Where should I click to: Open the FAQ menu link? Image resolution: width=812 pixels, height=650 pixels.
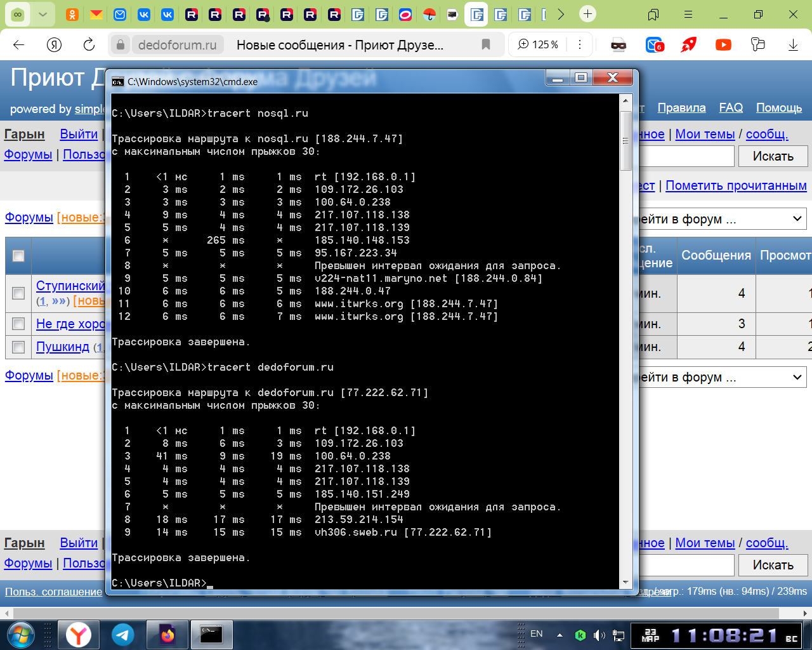(731, 108)
